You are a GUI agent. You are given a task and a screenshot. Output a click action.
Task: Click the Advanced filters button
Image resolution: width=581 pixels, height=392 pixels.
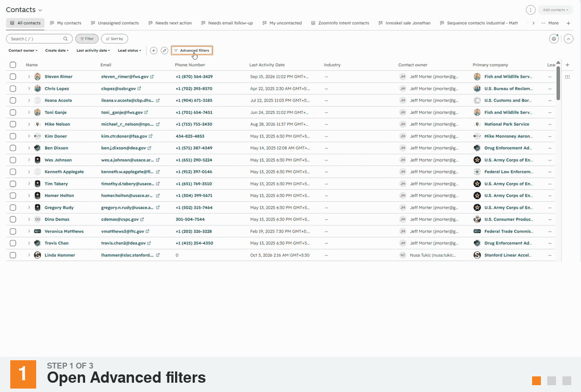(192, 51)
